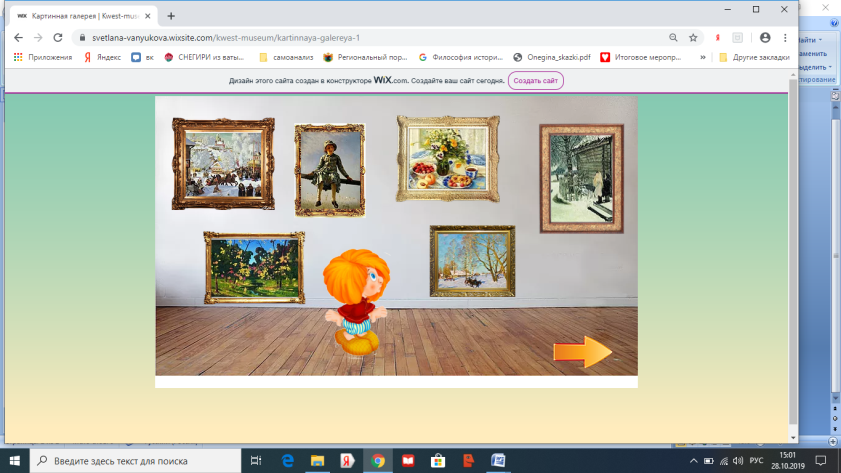Click the browser back arrow
841x473 pixels.
pos(18,38)
